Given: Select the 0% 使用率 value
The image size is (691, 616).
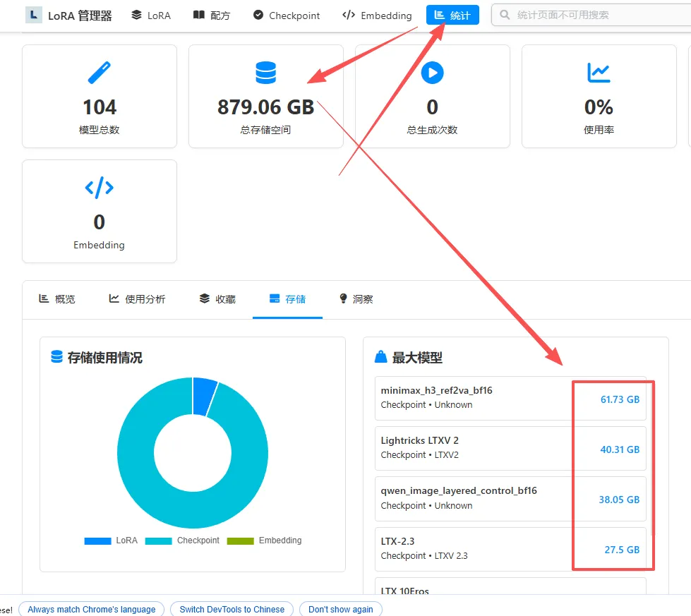Looking at the screenshot, I should point(599,107).
